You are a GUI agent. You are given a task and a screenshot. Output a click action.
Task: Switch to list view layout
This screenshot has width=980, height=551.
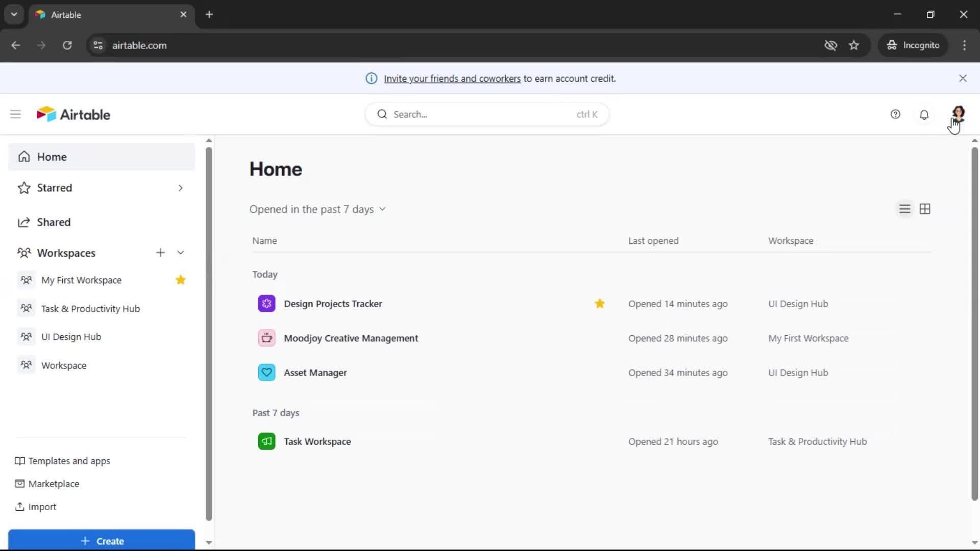(904, 209)
